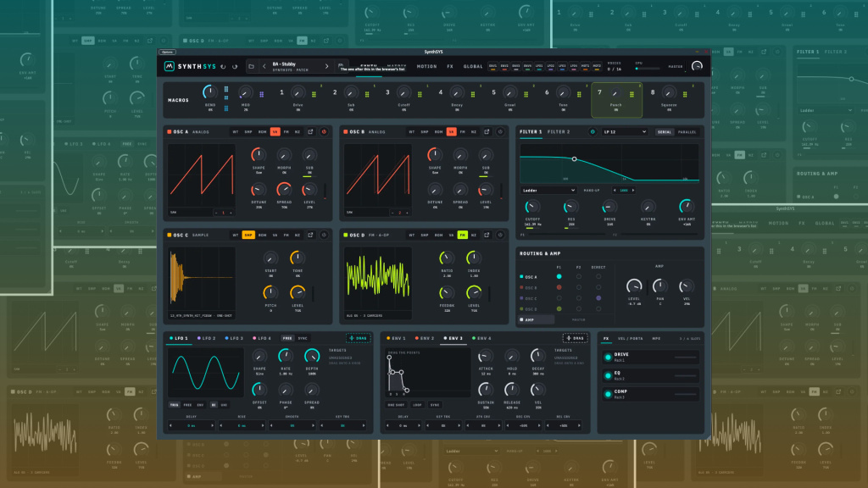
Task: Open OSC C pop-out editor icon
Action: click(310, 235)
